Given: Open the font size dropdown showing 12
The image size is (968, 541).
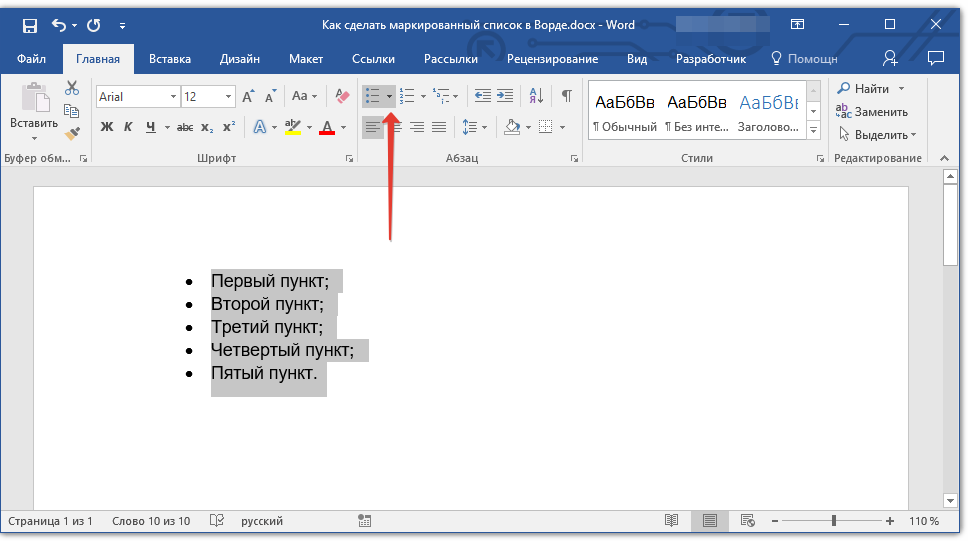Looking at the screenshot, I should click(x=229, y=97).
